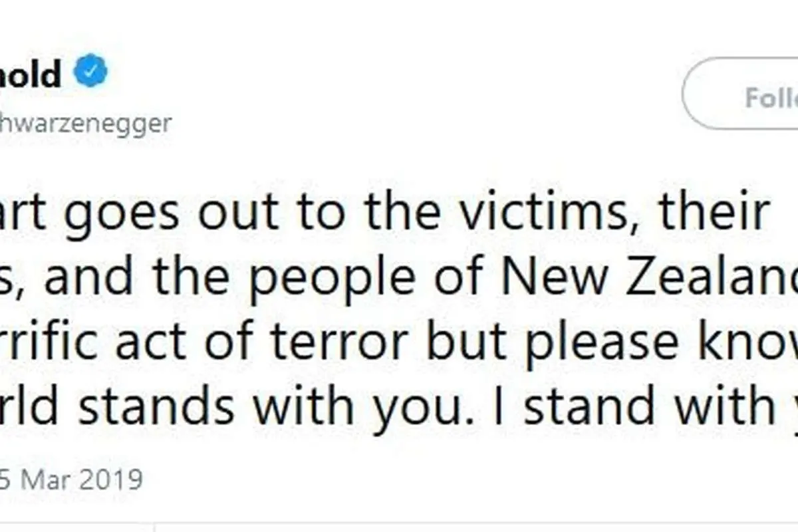Open the tweet's 5 Mar 2019 timestamp
Viewport: 798px width, 532px height.
pos(71,479)
